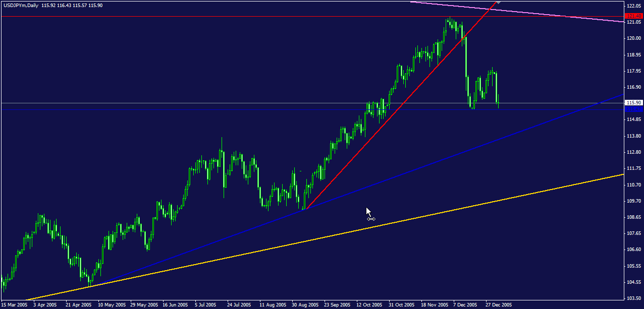
Task: Click the 103.50 price scale label
Action: point(634,298)
